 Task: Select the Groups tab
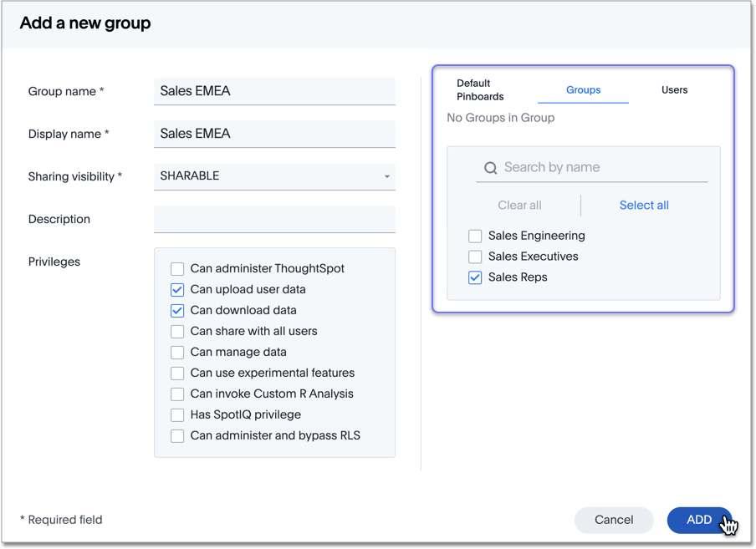[583, 89]
